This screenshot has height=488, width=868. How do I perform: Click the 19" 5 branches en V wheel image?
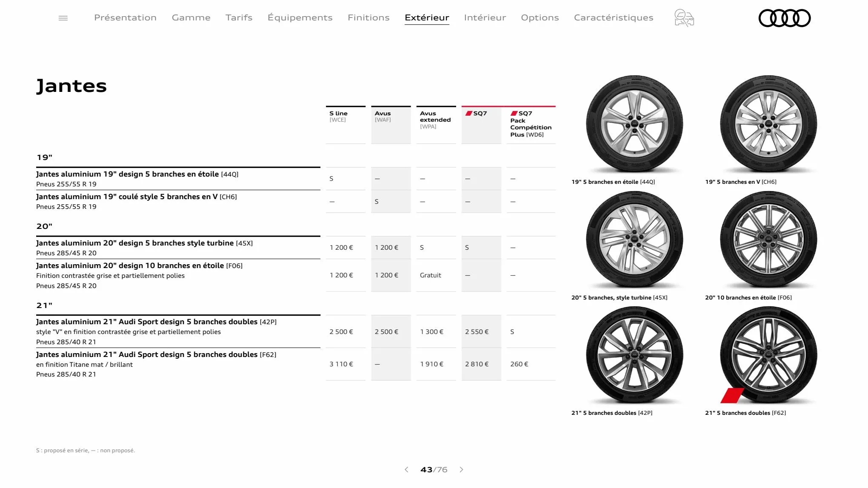coord(768,124)
